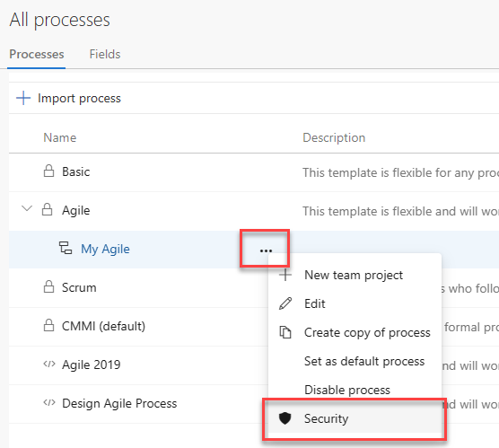Viewport: 499px width, 448px height.
Task: Switch to the Fields tab
Action: point(105,54)
